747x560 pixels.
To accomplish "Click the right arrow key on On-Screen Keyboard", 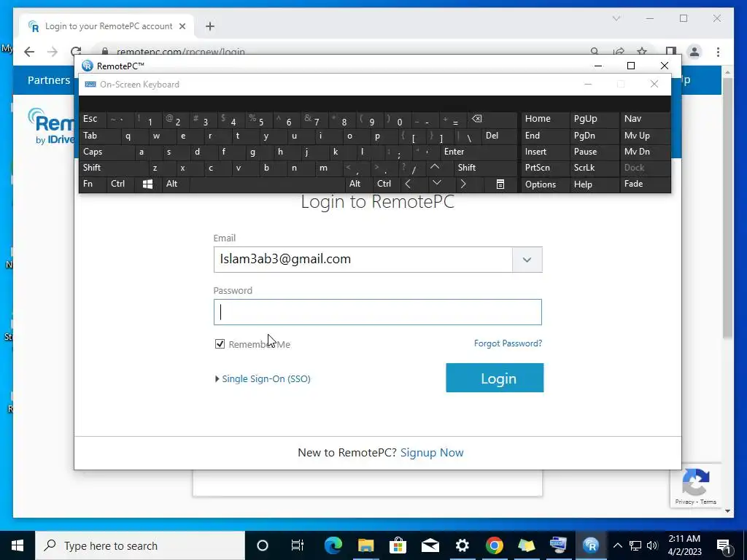I will 463,184.
